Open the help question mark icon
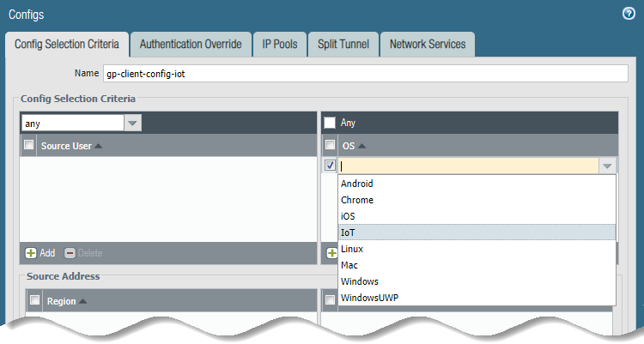This screenshot has height=344, width=644. pyautogui.click(x=628, y=14)
